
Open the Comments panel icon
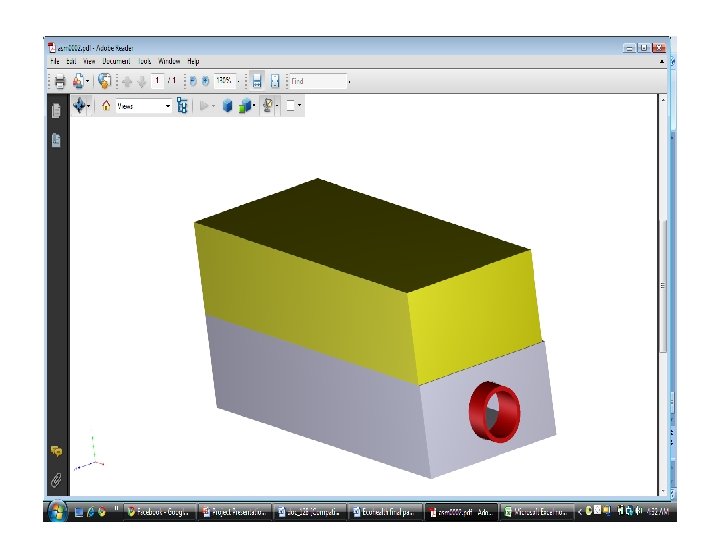click(56, 451)
